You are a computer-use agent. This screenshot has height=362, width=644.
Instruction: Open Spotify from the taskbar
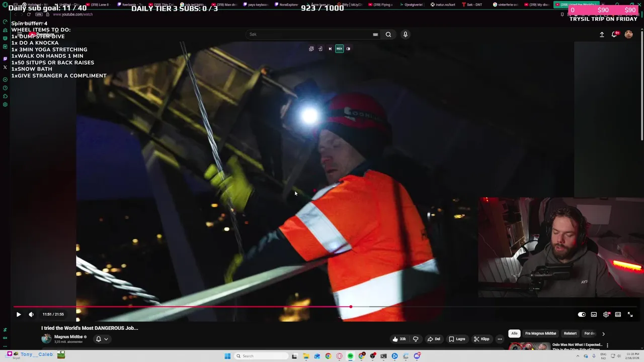tap(350, 356)
